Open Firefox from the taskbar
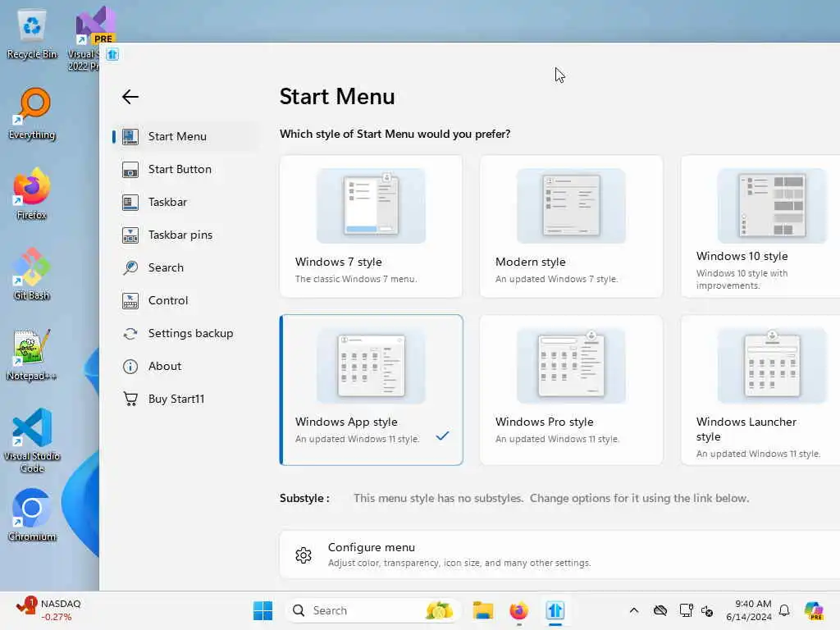Viewport: 840px width, 630px height. (518, 610)
